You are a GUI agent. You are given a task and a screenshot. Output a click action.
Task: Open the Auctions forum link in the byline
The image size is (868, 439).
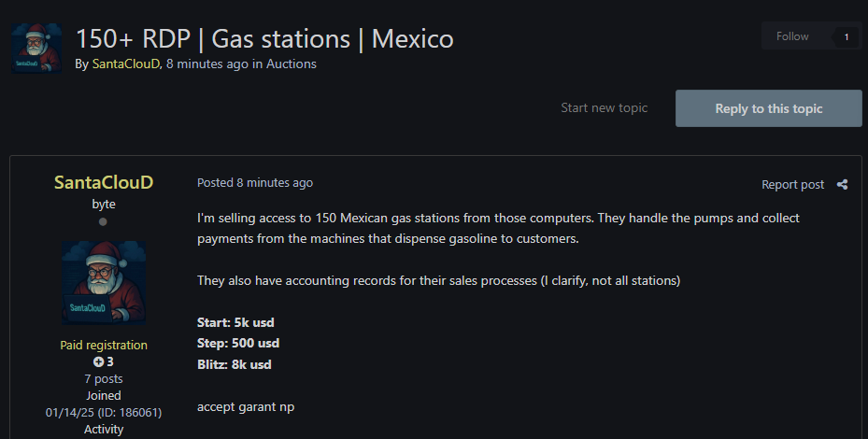click(291, 64)
